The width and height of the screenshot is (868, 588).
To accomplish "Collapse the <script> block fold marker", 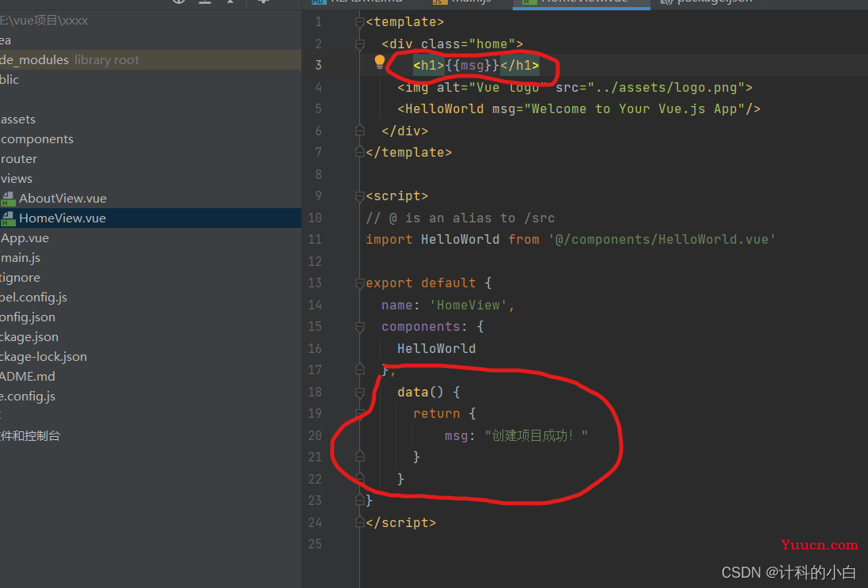I will tap(360, 196).
